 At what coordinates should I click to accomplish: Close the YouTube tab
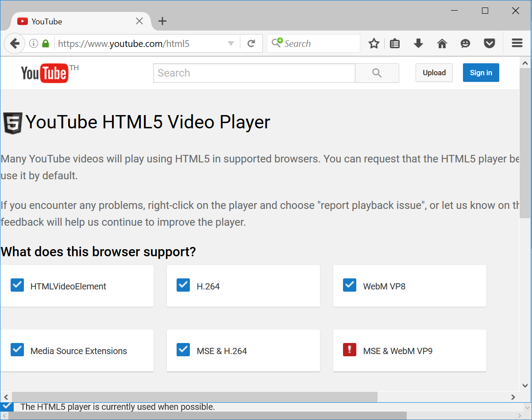[x=139, y=21]
